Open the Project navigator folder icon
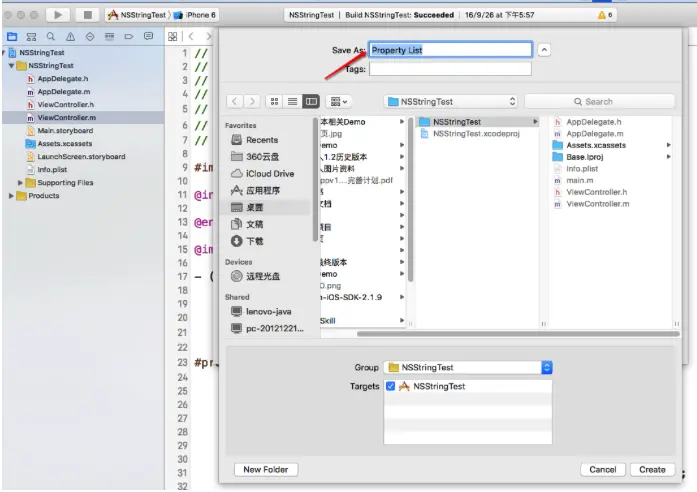 point(12,36)
